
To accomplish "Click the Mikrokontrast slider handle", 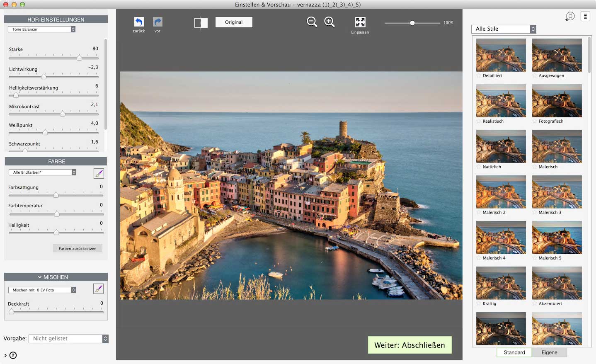I will pyautogui.click(x=63, y=114).
